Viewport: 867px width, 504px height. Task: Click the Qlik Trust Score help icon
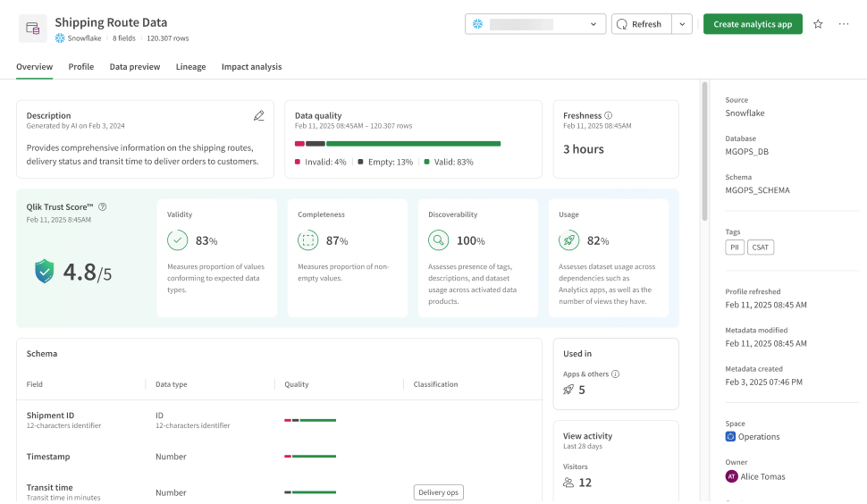(x=103, y=206)
